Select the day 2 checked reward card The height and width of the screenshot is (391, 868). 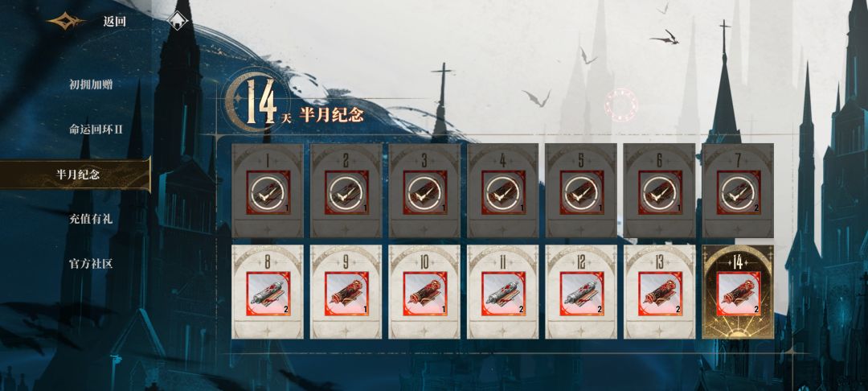346,191
